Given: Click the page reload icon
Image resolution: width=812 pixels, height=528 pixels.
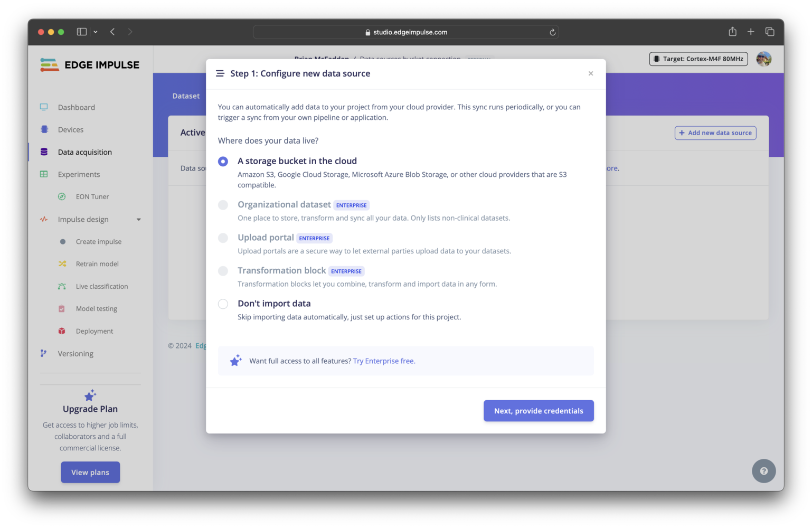Looking at the screenshot, I should (553, 32).
